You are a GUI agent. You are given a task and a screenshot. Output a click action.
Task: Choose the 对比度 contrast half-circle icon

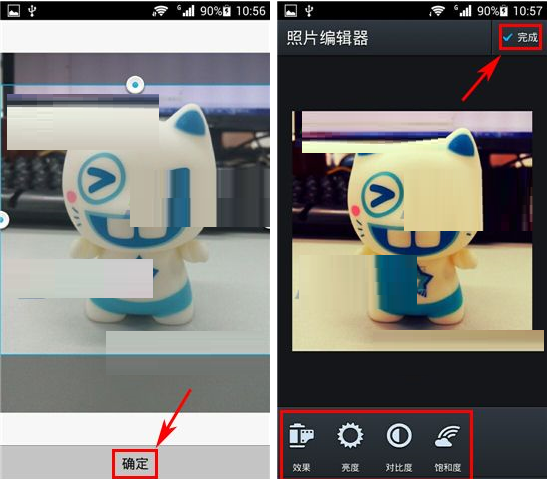[399, 435]
